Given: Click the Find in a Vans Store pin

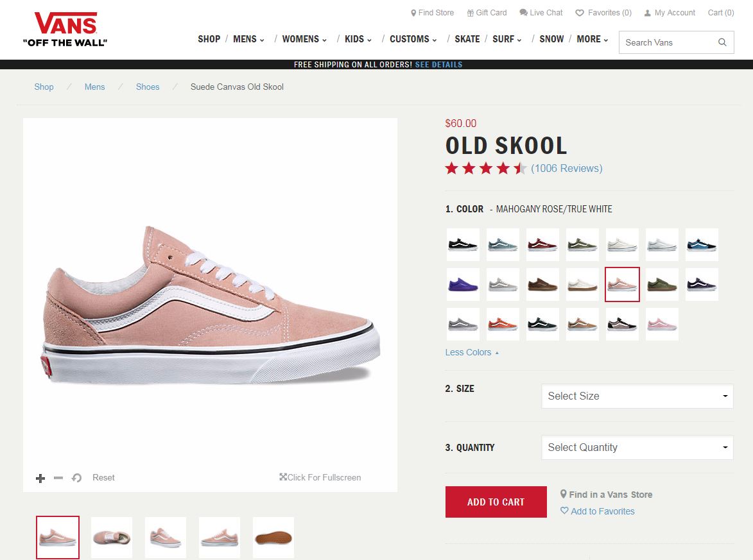Looking at the screenshot, I should coord(564,494).
